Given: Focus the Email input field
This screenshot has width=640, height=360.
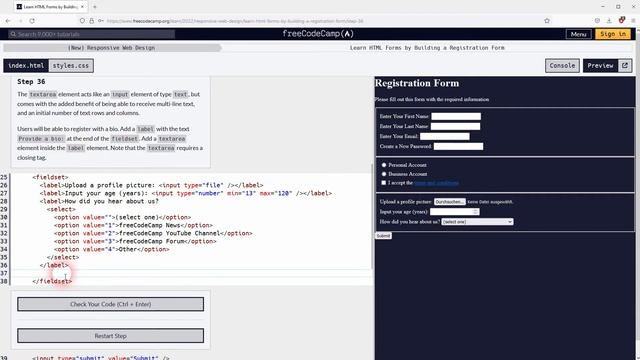Looking at the screenshot, I should pos(444,136).
